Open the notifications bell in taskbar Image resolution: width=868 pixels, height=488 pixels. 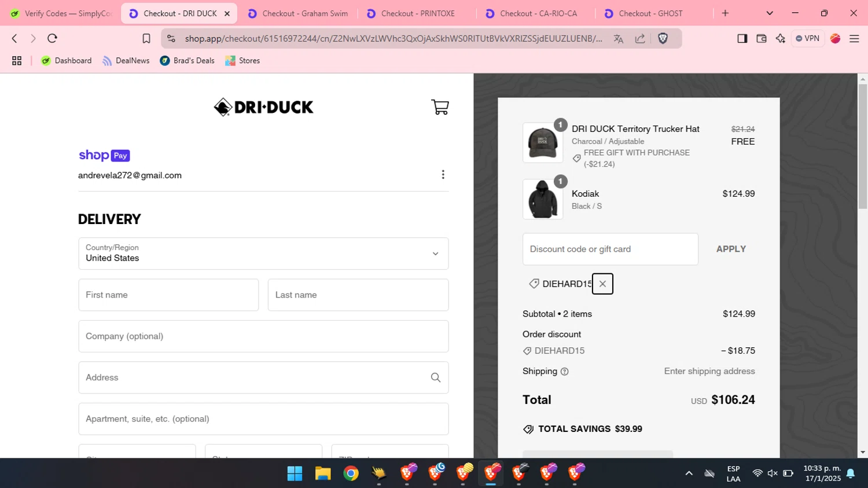pos(851,474)
